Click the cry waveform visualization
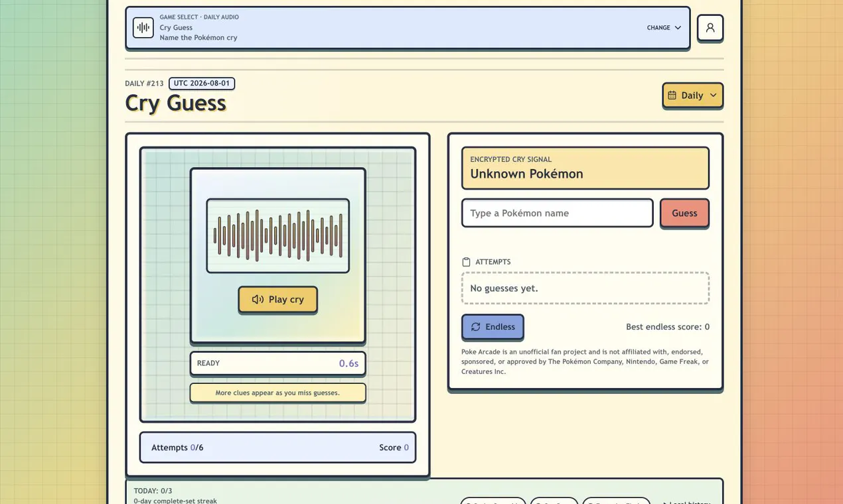Image resolution: width=843 pixels, height=504 pixels. pyautogui.click(x=278, y=235)
